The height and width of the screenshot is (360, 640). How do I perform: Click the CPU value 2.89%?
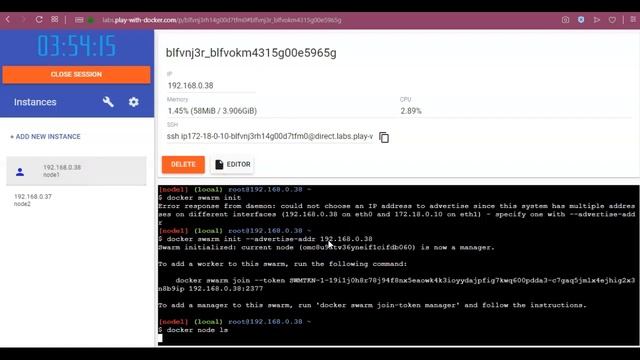click(x=411, y=111)
